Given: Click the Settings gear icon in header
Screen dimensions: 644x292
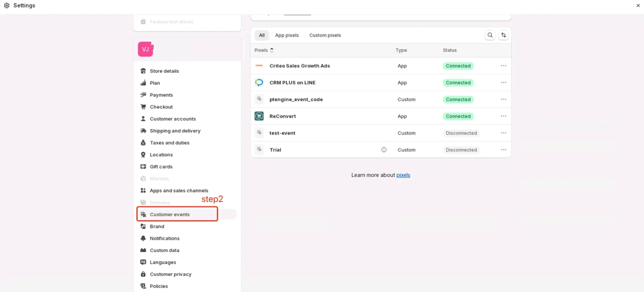Looking at the screenshot, I should pyautogui.click(x=7, y=5).
